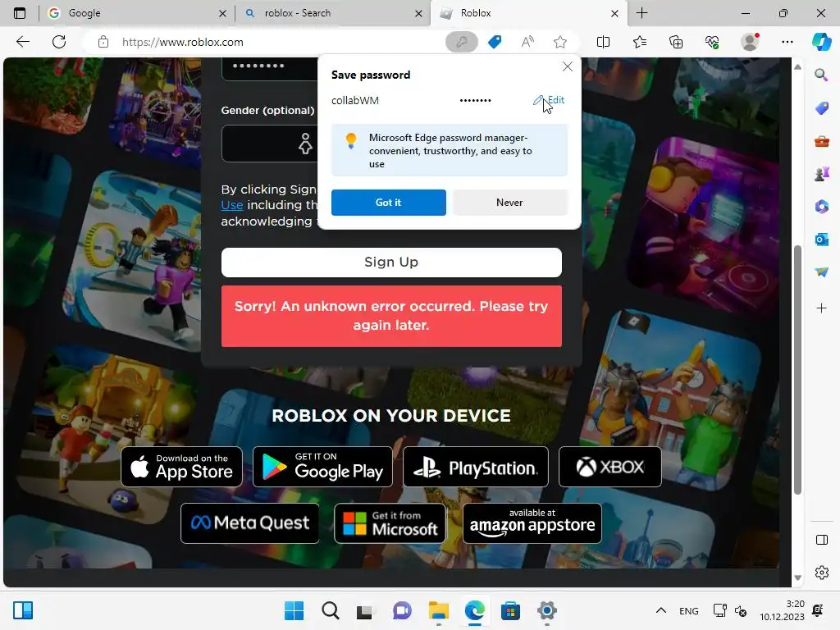Open the sidebar settings gear
The width and height of the screenshot is (840, 630).
click(821, 573)
